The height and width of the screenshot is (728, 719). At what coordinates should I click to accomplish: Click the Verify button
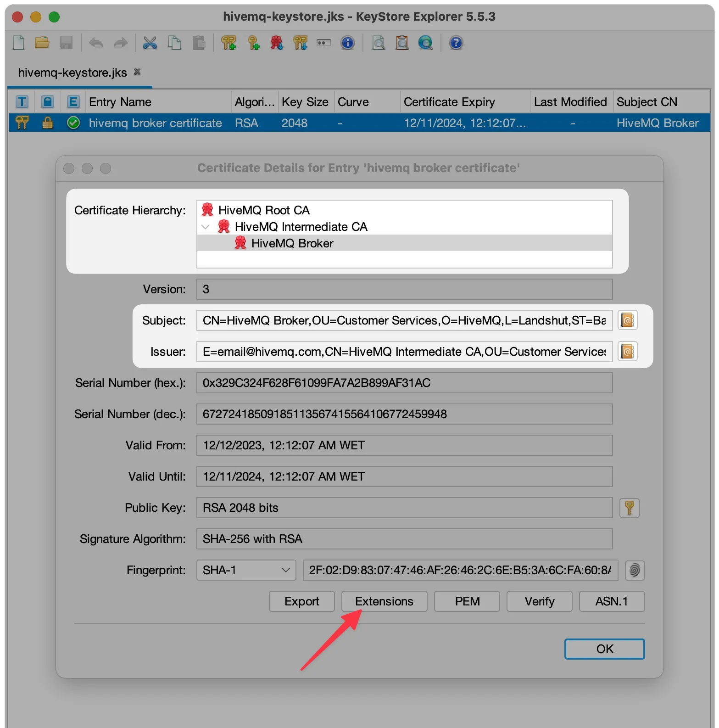tap(540, 601)
